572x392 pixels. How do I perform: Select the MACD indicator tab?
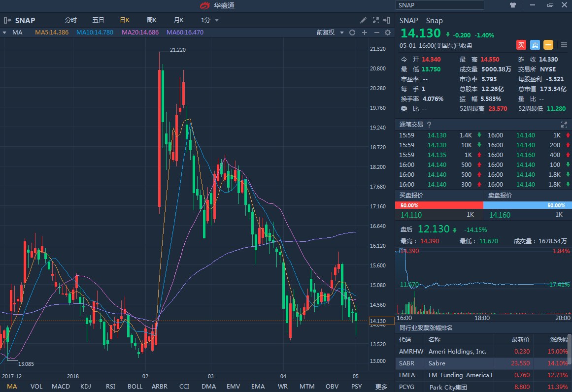click(x=61, y=387)
